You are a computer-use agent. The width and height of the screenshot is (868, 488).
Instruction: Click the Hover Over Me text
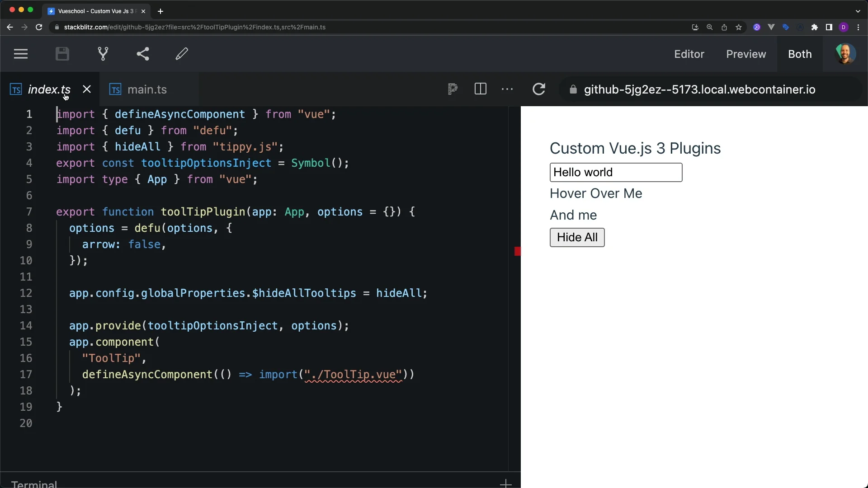(x=596, y=193)
